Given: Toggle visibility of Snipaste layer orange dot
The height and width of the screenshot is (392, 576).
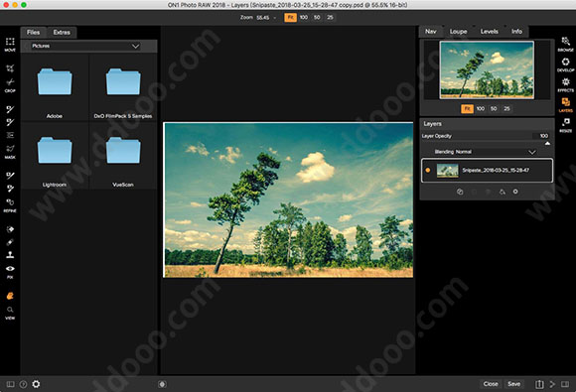Looking at the screenshot, I should coord(428,170).
